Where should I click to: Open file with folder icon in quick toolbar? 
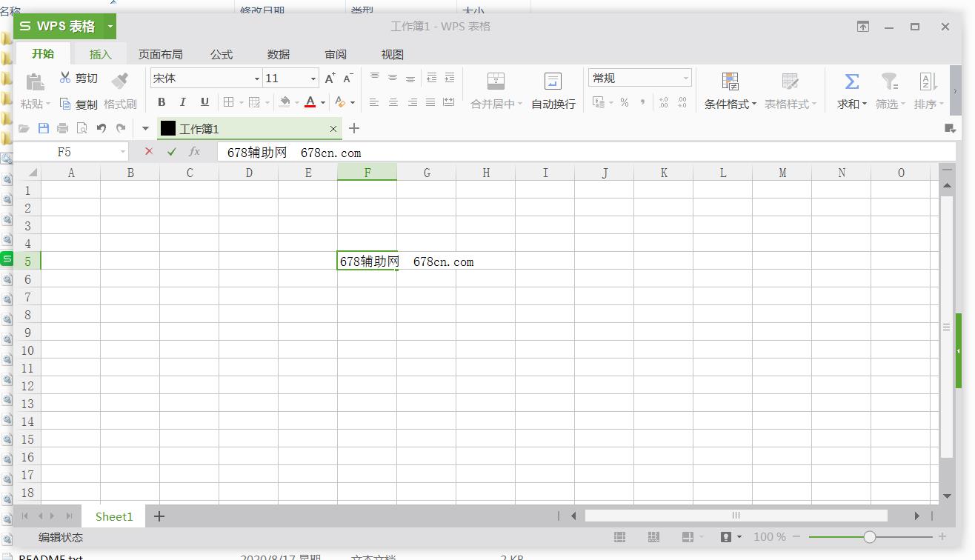point(24,128)
